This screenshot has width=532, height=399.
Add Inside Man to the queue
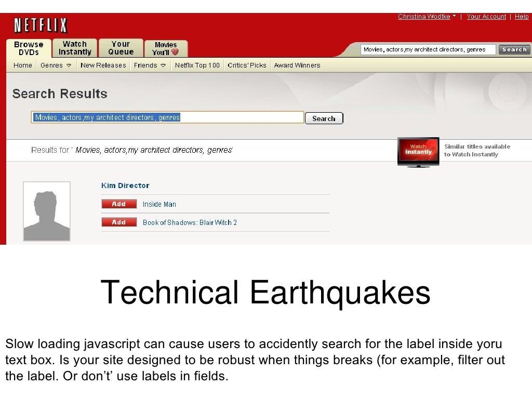119,204
